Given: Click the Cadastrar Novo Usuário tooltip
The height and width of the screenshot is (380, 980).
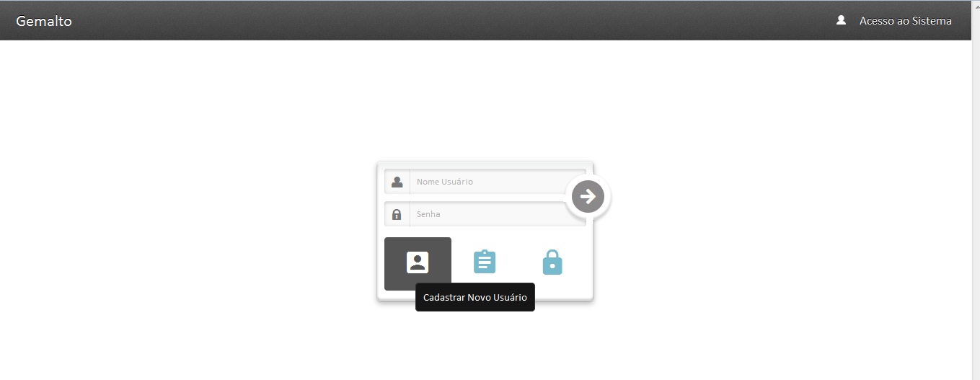Looking at the screenshot, I should click(475, 297).
